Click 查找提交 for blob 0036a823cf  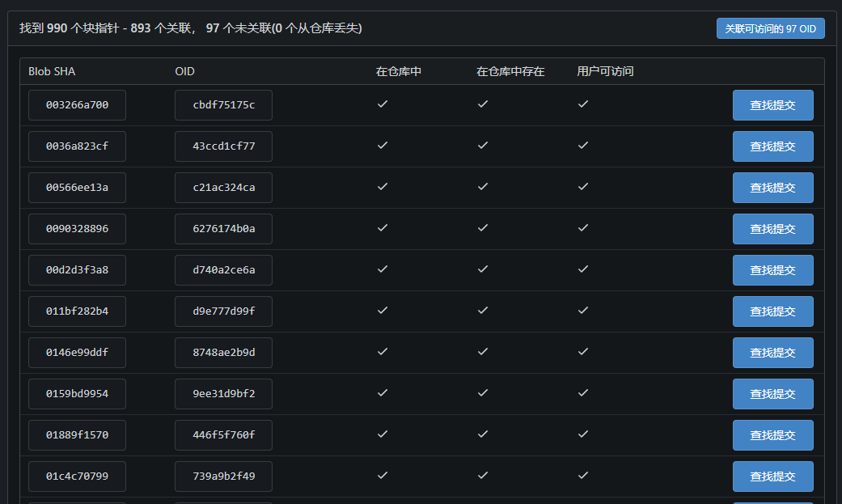tap(772, 146)
